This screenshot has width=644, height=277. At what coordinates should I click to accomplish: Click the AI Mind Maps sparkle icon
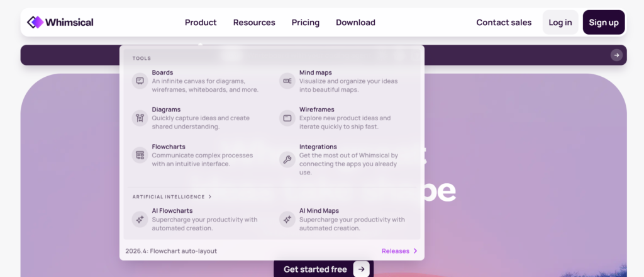point(287,219)
